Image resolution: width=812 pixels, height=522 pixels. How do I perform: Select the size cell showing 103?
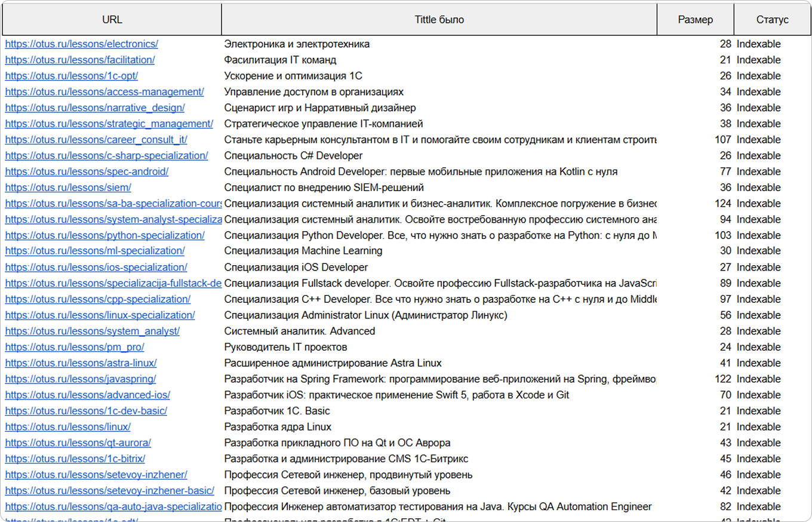coord(722,235)
